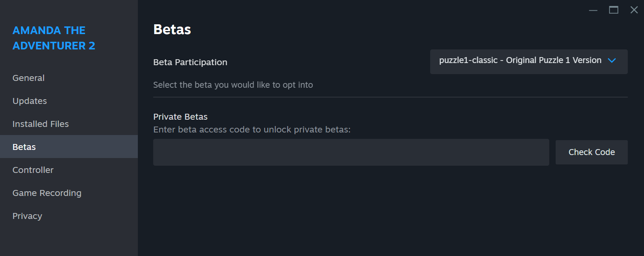Maximize the properties window
Viewport: 644px width, 256px height.
click(x=614, y=10)
